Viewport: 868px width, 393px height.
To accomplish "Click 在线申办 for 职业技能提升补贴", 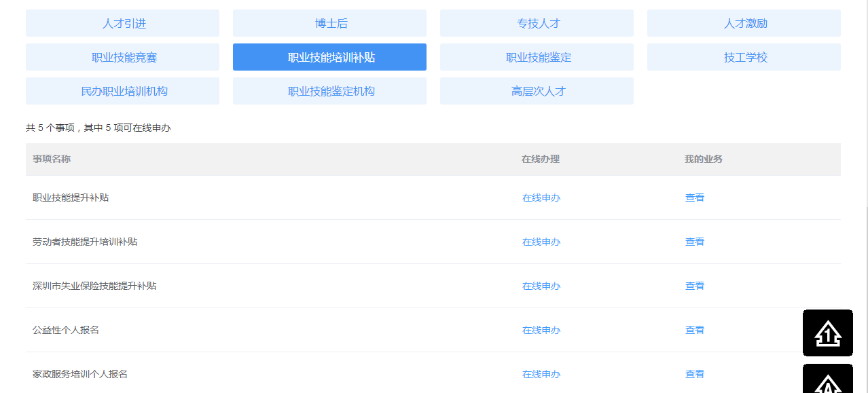I will 541,198.
